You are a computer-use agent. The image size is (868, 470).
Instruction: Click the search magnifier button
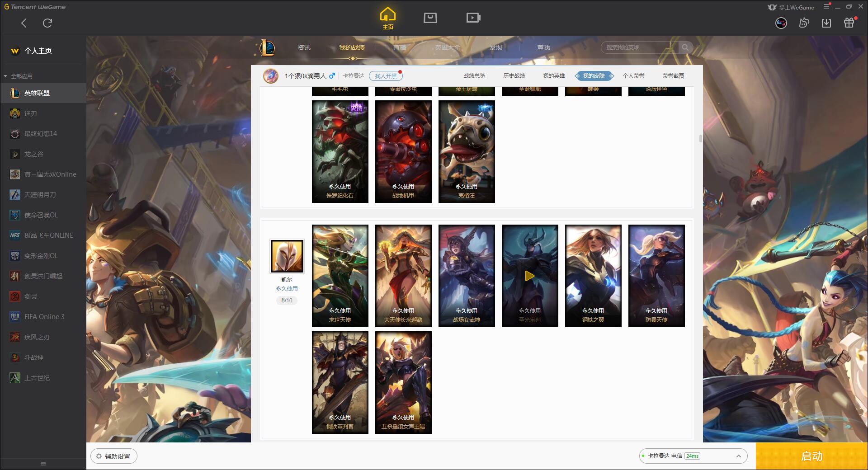click(x=685, y=47)
